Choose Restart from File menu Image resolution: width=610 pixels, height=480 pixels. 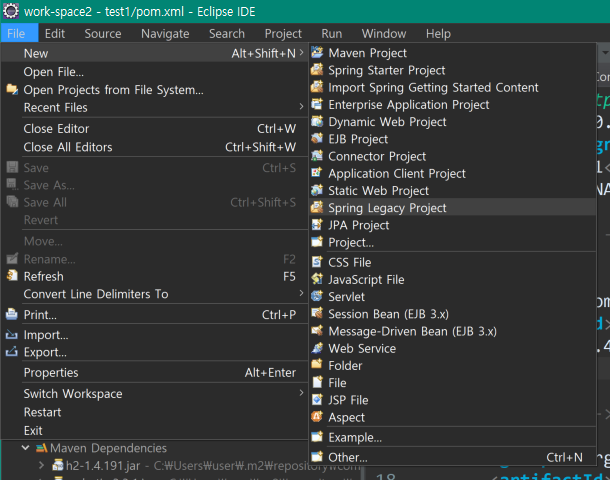(154, 412)
